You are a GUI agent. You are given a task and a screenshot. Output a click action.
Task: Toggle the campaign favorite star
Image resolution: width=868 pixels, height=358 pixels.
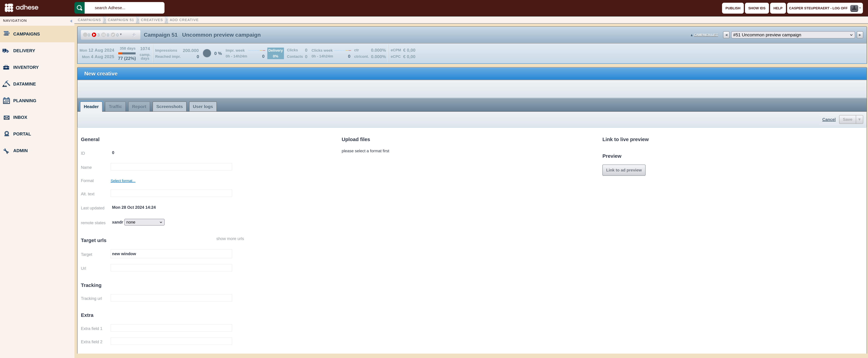(x=134, y=35)
